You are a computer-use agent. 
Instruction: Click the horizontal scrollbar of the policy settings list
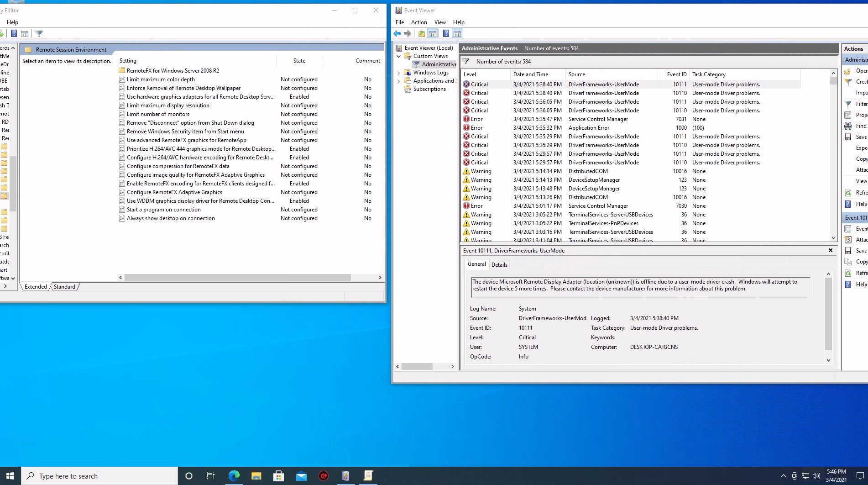pyautogui.click(x=237, y=278)
